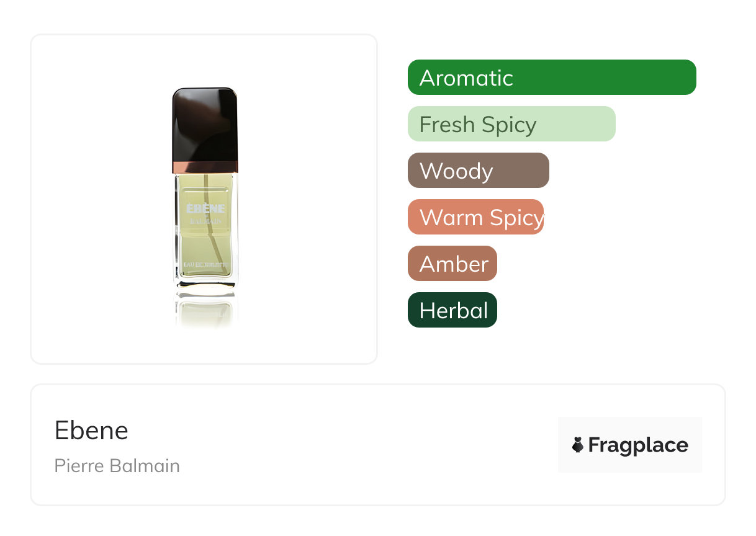Screen dimensions: 756x536
Task: Click the bottle reflection below the base
Action: point(205,311)
